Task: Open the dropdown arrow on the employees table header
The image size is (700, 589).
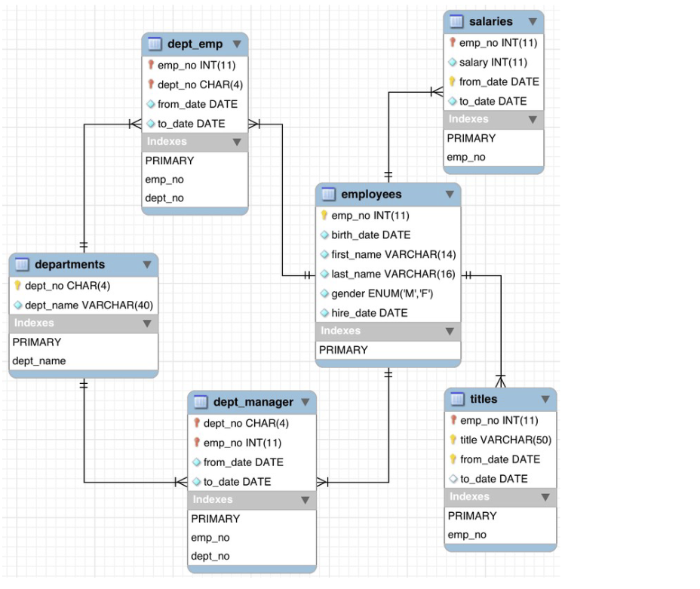Action: coord(450,194)
